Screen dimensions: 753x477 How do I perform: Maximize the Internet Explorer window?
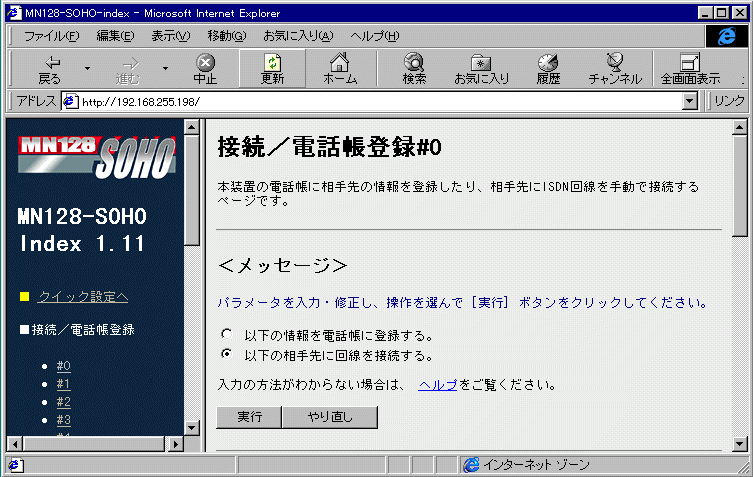coord(721,13)
